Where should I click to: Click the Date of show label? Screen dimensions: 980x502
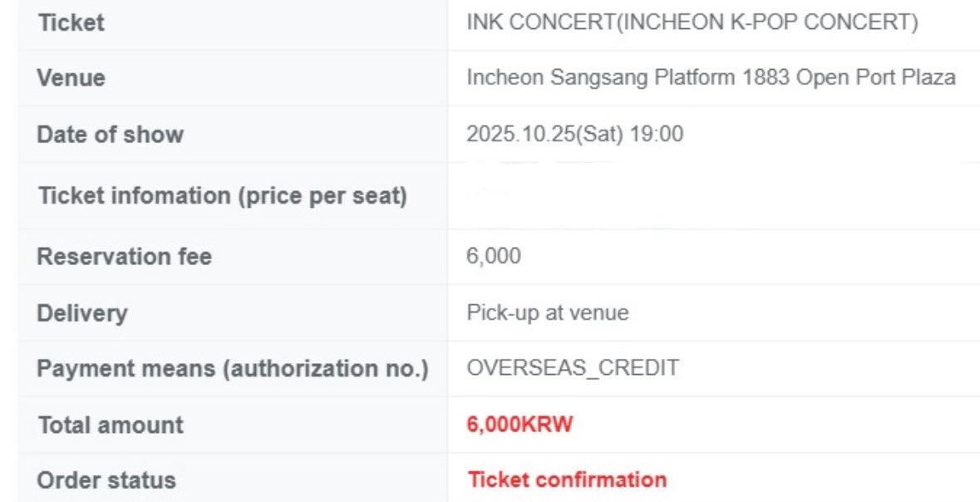coord(110,135)
